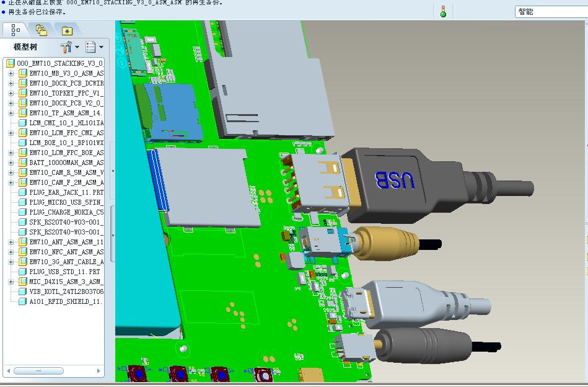Screen dimensions: 588x387
Task: Click the VIB_KOTL part icon
Action: point(23,291)
